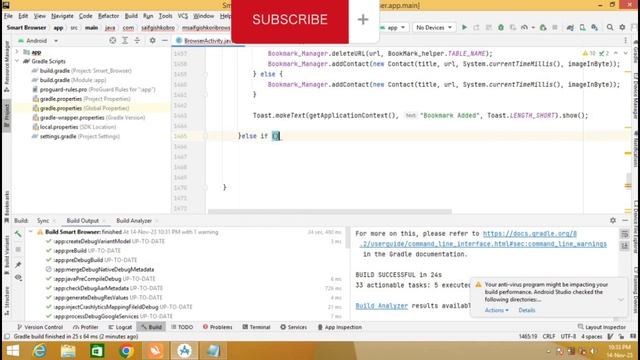Open CRLF line separator selector
This screenshot has height=360, width=640.
(x=549, y=336)
